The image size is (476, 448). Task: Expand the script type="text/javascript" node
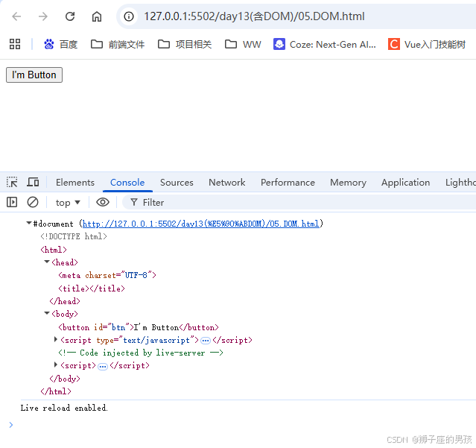[56, 339]
